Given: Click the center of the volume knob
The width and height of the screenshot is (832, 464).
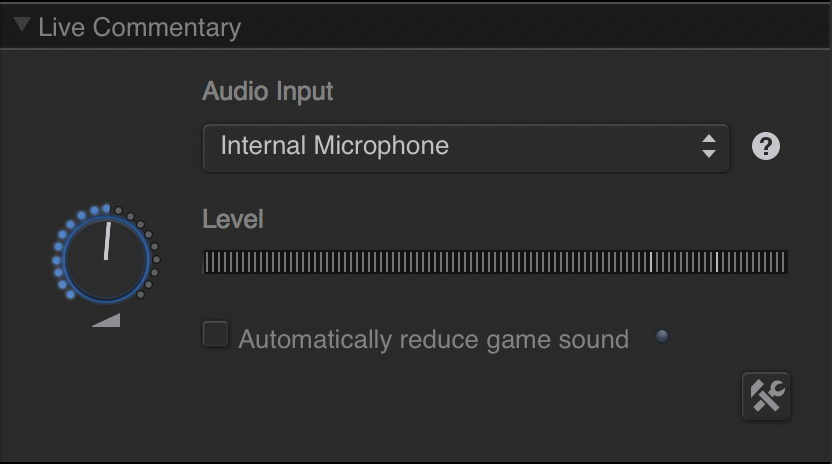Looking at the screenshot, I should 105,260.
